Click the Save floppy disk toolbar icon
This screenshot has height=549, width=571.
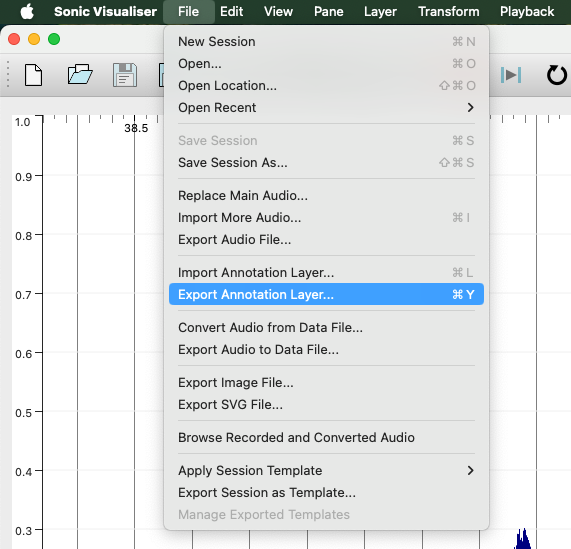(125, 75)
